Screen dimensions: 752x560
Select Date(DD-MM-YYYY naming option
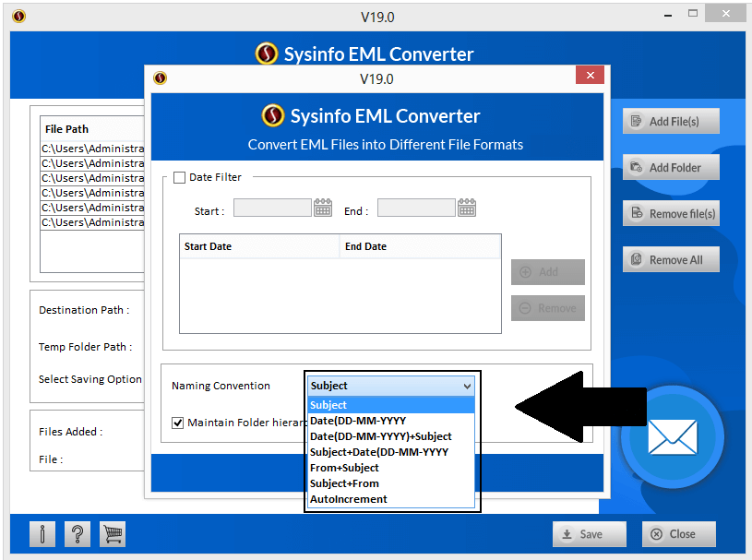[391, 421]
